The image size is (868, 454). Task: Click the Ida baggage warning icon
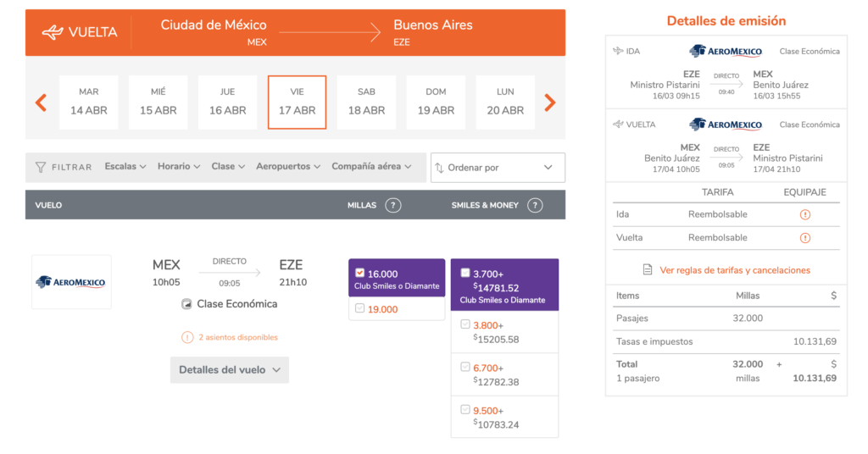click(805, 214)
